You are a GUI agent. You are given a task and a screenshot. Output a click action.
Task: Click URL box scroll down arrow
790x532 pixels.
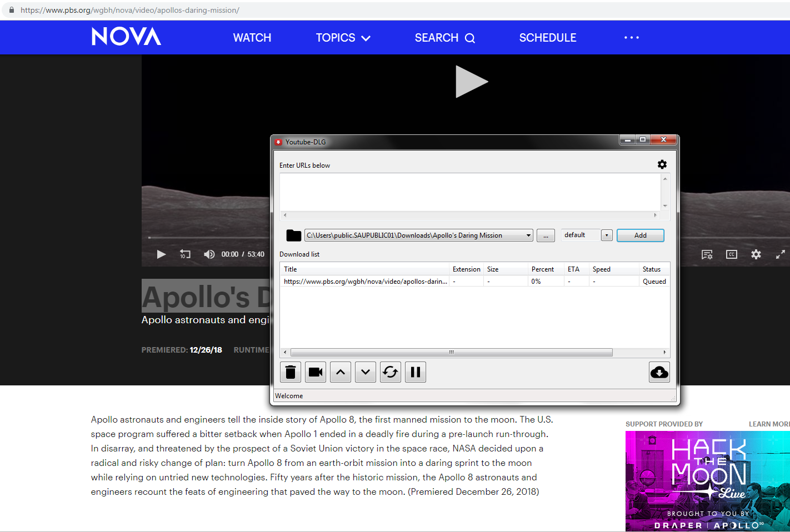click(x=665, y=206)
